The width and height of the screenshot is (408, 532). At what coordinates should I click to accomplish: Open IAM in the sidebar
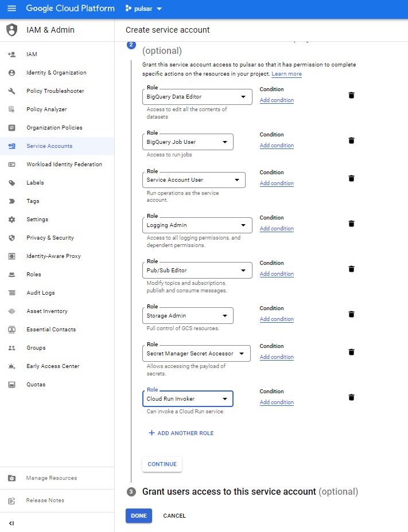point(57,54)
